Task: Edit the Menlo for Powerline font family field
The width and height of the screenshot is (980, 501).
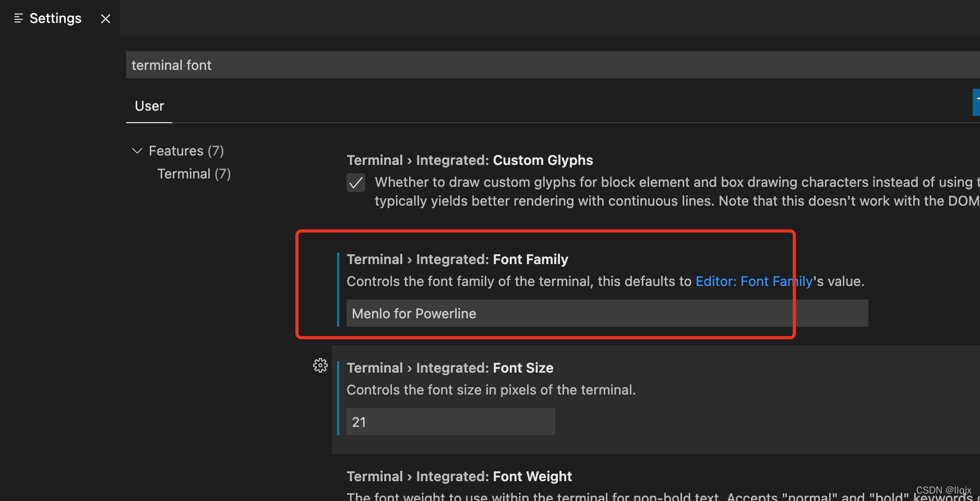Action: tap(605, 313)
